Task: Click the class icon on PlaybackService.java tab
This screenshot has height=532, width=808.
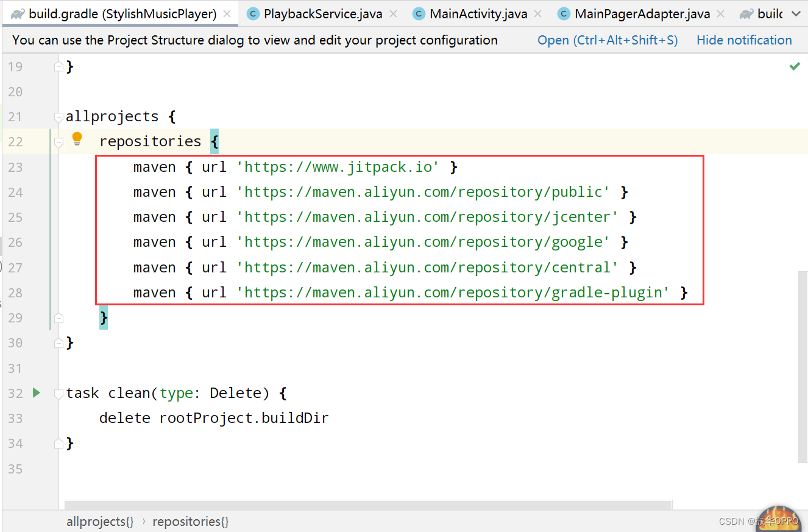Action: tap(253, 14)
